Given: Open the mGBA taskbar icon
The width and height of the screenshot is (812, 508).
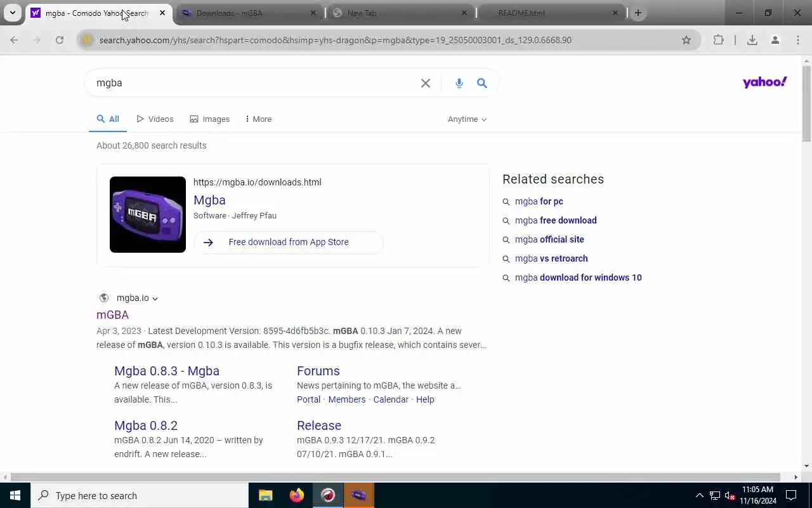Looking at the screenshot, I should point(358,495).
